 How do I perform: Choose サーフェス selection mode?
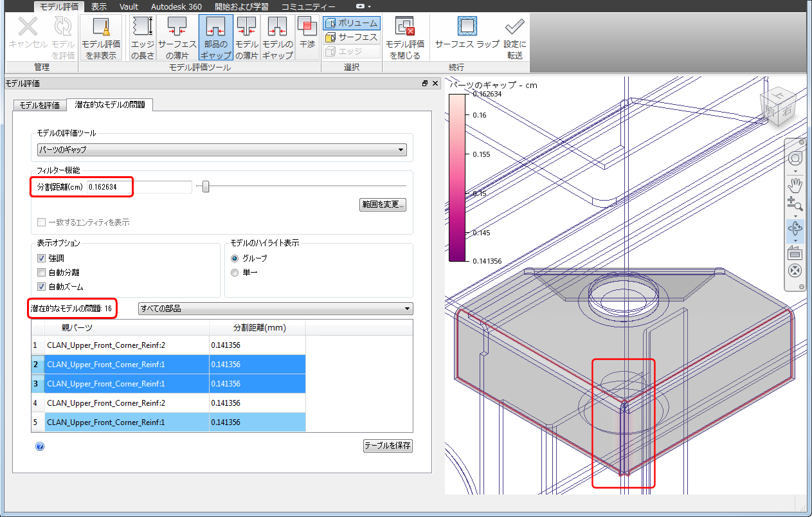pyautogui.click(x=351, y=37)
